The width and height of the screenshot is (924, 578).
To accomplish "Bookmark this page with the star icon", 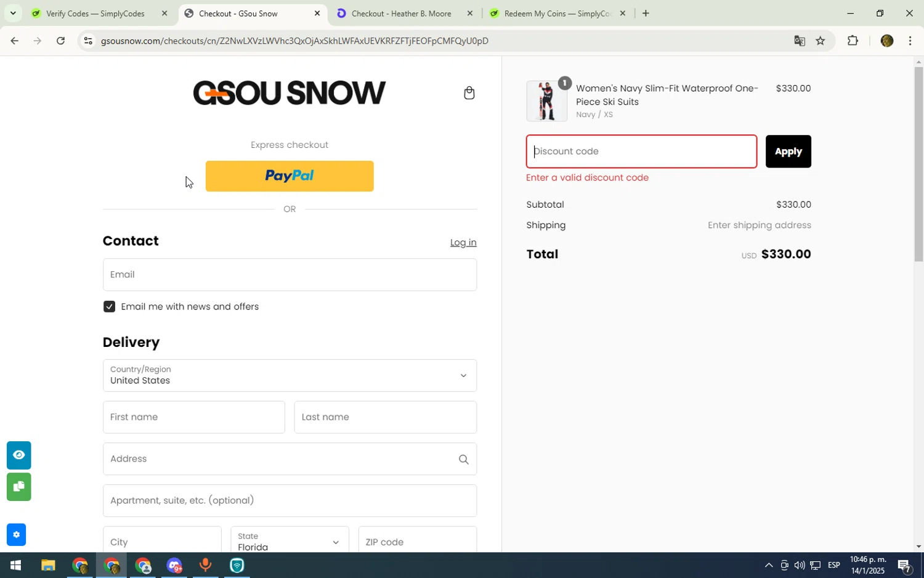I will point(821,41).
